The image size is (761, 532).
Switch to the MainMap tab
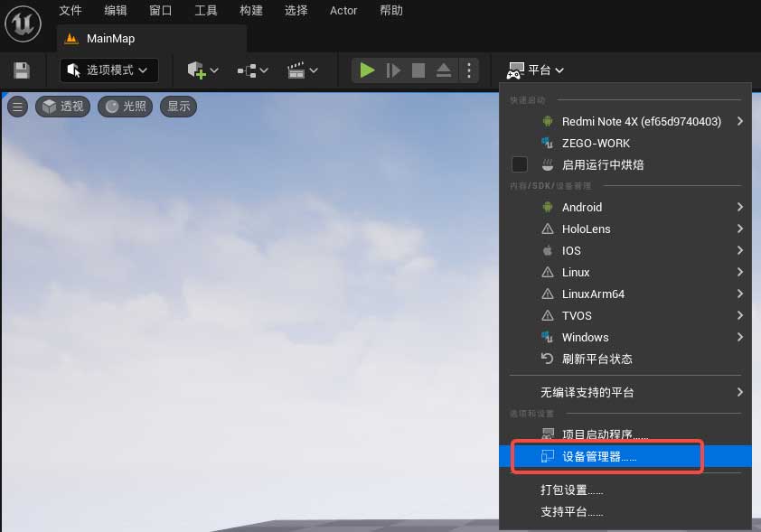110,39
